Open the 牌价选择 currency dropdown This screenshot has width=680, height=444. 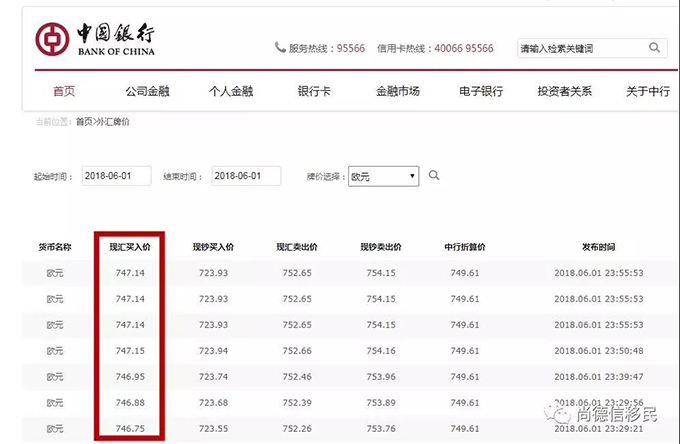point(383,177)
